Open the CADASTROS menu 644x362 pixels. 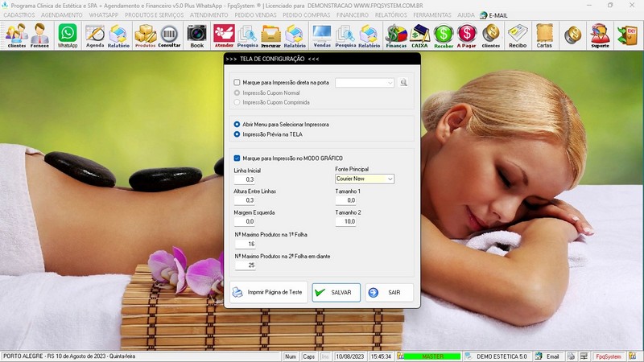click(19, 15)
